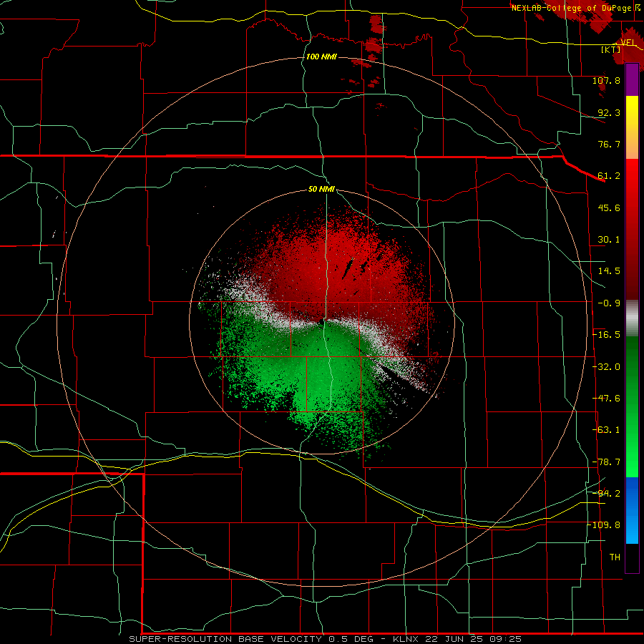Click the 61.2 scale value
This screenshot has width=644, height=644.
coord(609,176)
